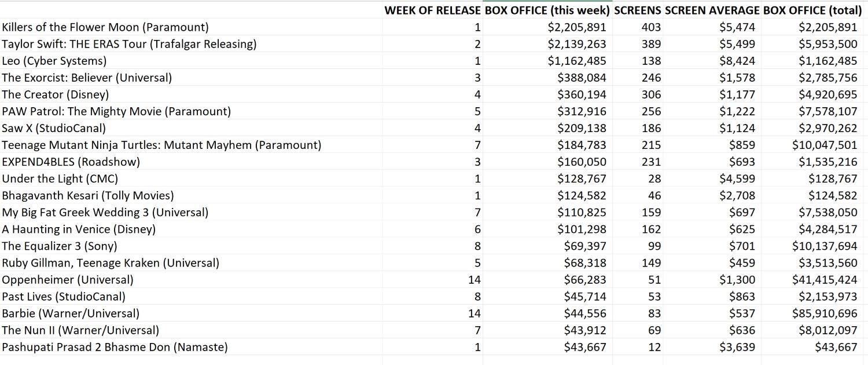Click the WEEK OF RELEASE column header
This screenshot has height=365, width=868.
[x=432, y=10]
